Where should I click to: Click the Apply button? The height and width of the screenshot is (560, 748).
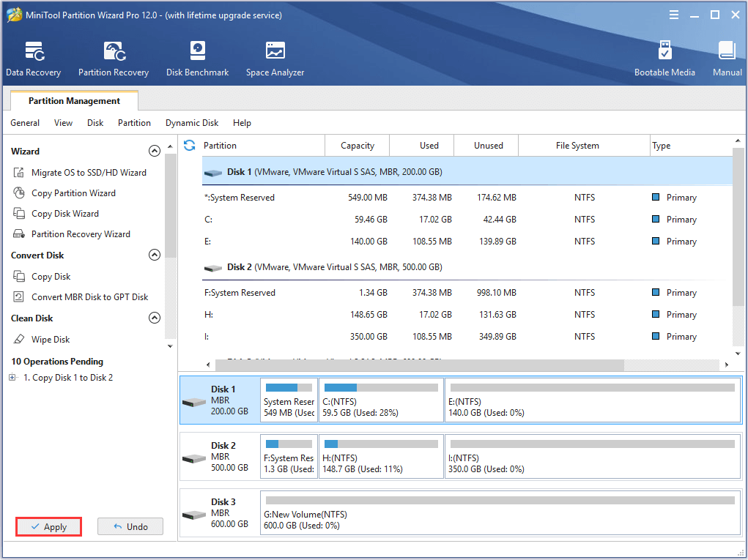(x=48, y=526)
